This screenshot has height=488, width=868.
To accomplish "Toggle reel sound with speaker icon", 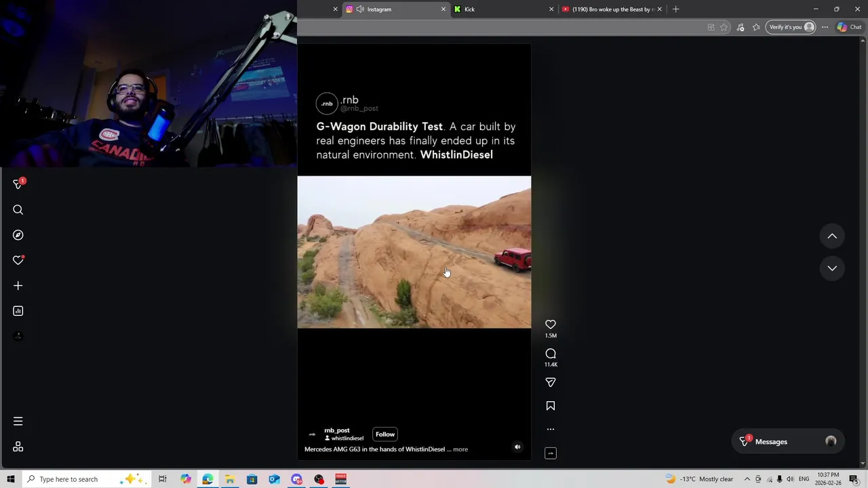I will tap(517, 447).
